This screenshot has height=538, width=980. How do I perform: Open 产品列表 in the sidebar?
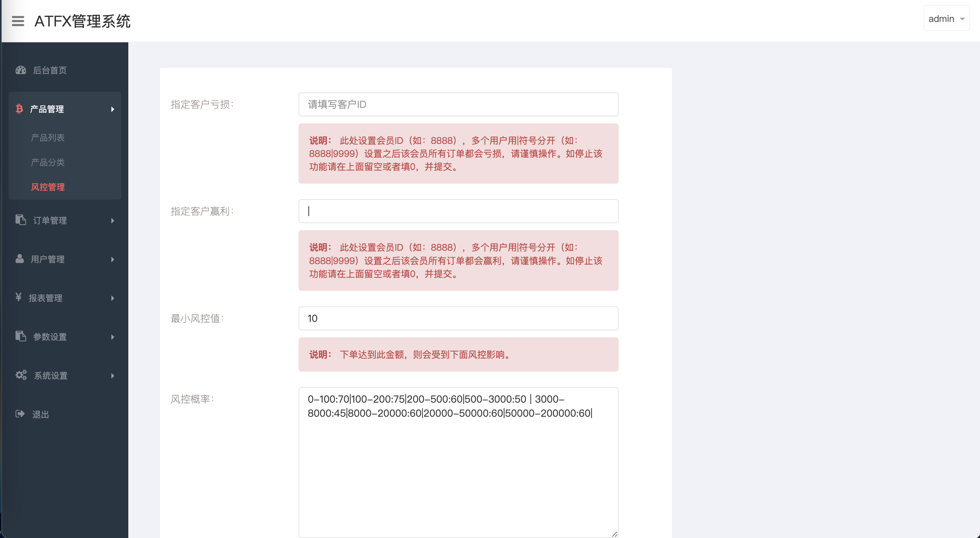48,137
